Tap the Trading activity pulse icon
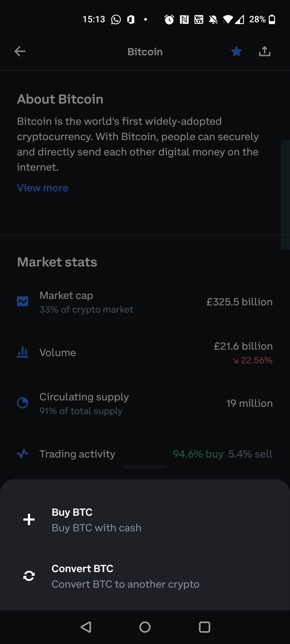 pyautogui.click(x=23, y=453)
